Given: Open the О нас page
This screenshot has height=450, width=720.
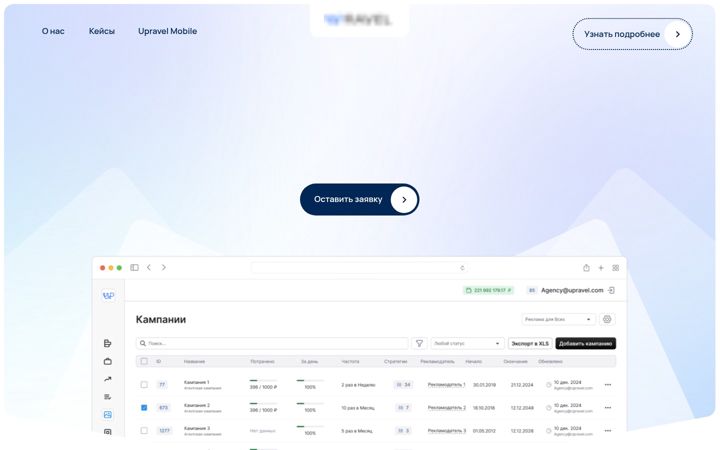Looking at the screenshot, I should (53, 31).
